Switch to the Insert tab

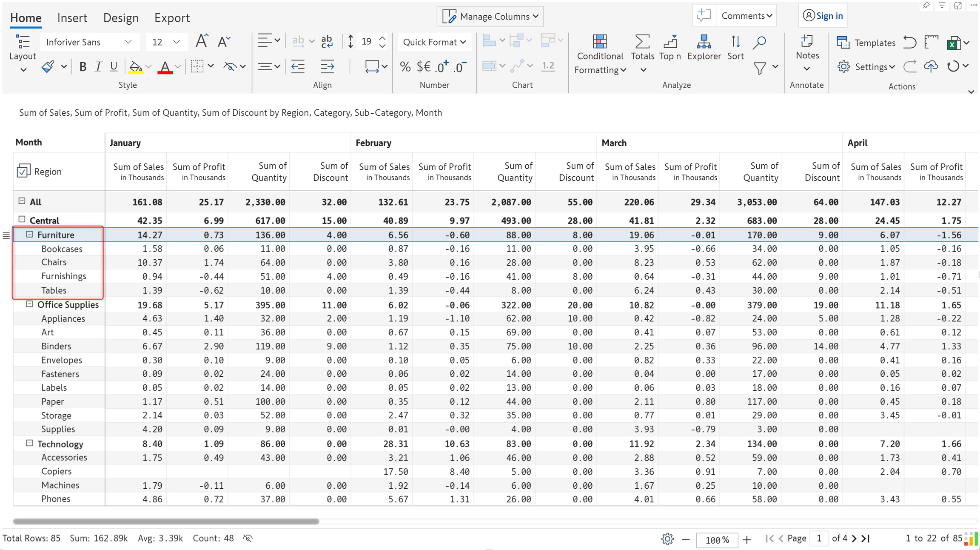tap(72, 18)
